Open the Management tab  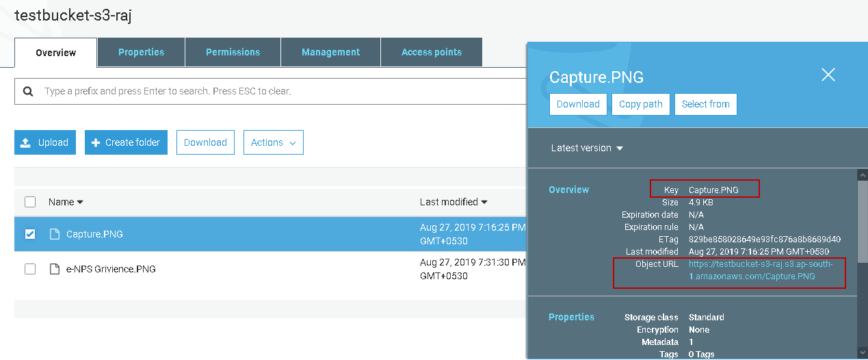tap(330, 52)
